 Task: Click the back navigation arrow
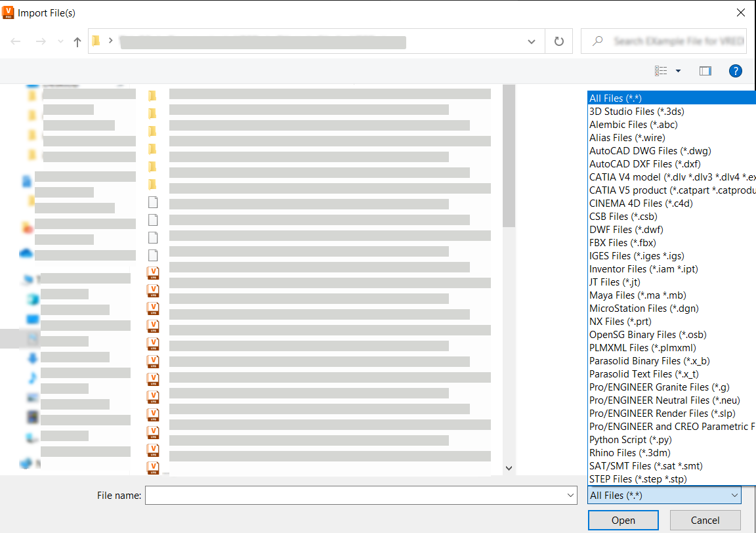(15, 41)
